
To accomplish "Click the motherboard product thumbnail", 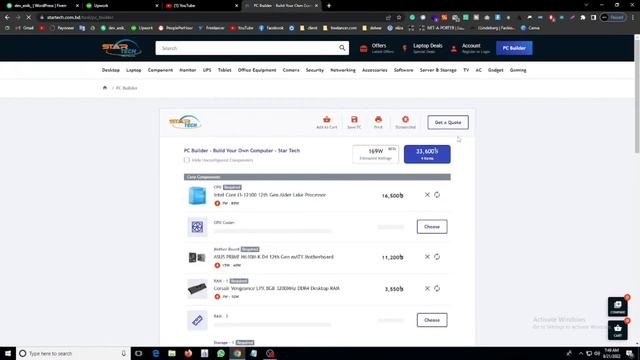I will tap(197, 258).
